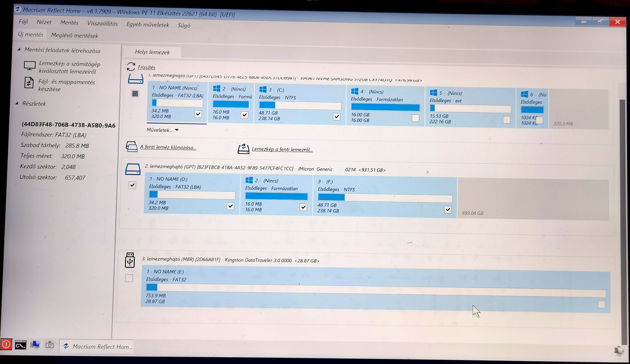Click Fájl- és mappamentés készítése
Screen dimensions: 630x364
point(66,85)
